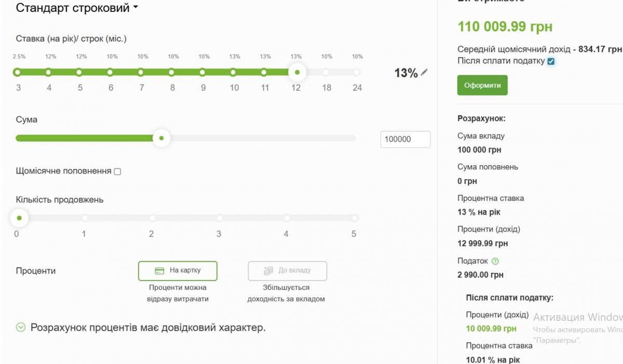This screenshot has width=623, height=364.
Task: Select the 9-month term point
Action: 202,72
